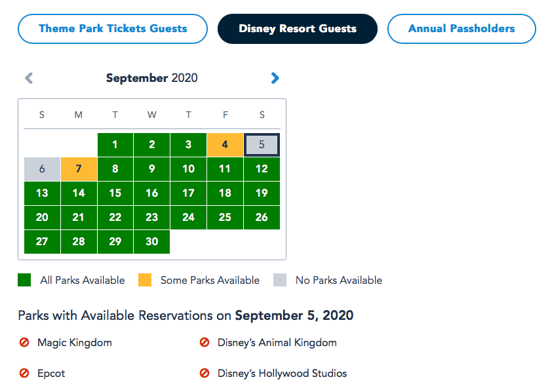Click gray No Parks Available legend swatch
548x392 pixels.
point(280,280)
